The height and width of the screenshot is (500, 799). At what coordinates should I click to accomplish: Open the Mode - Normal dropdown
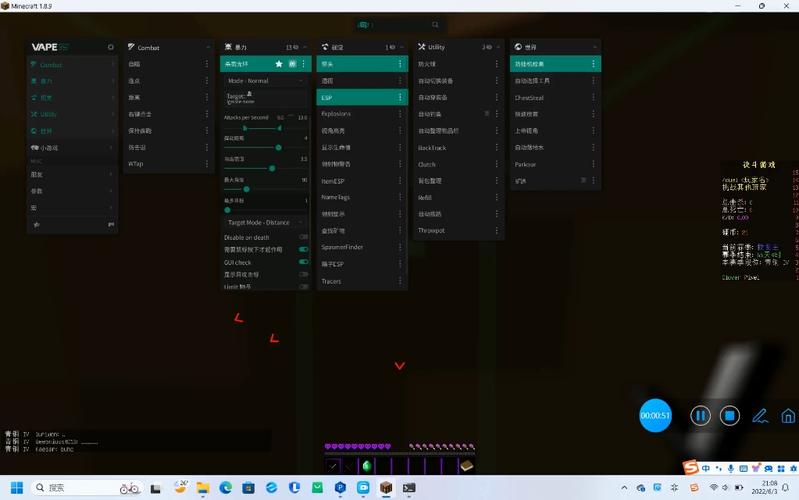[x=265, y=81]
